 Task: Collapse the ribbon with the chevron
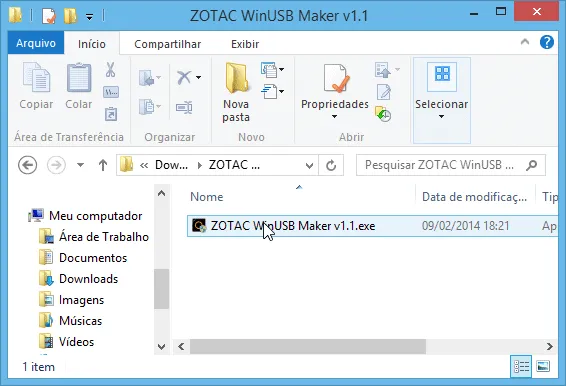point(525,42)
